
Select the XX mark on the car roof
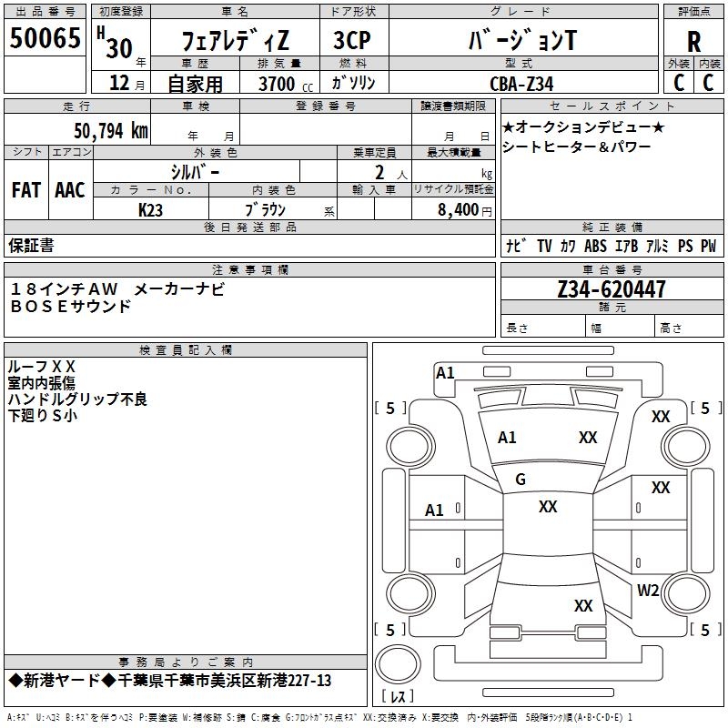click(547, 507)
